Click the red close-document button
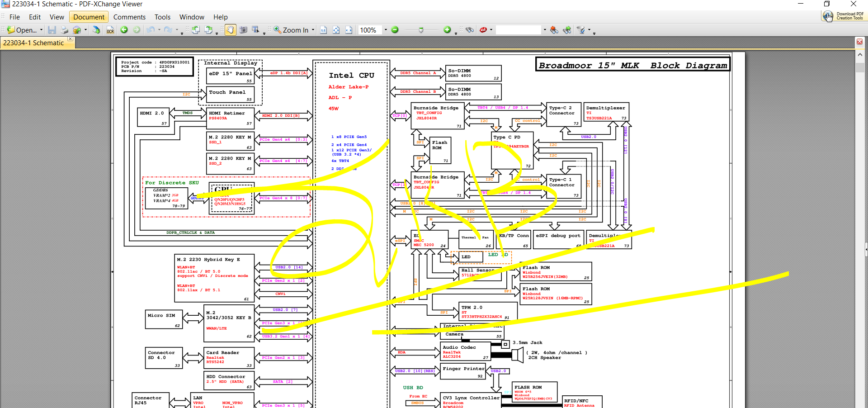 [x=859, y=42]
